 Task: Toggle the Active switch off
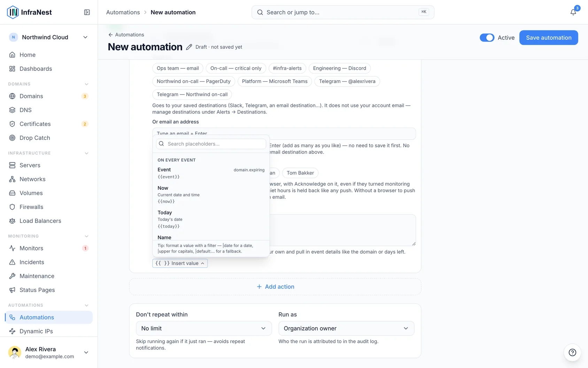pyautogui.click(x=487, y=38)
